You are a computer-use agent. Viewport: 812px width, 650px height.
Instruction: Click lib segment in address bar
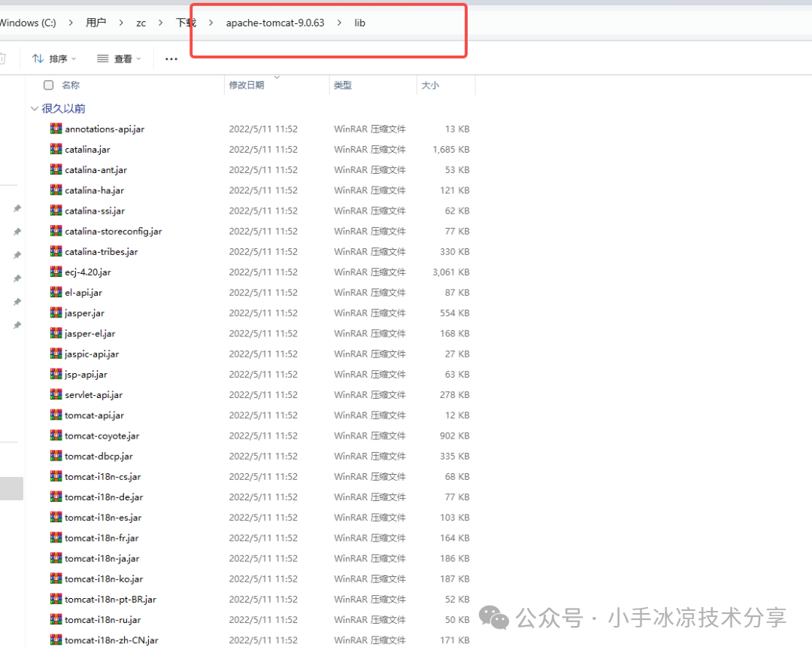[360, 23]
